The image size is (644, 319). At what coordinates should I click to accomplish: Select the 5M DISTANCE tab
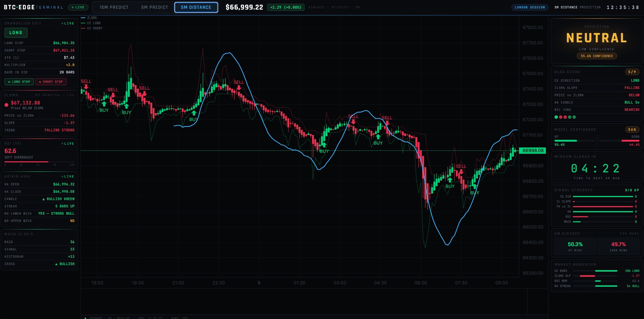pos(196,7)
